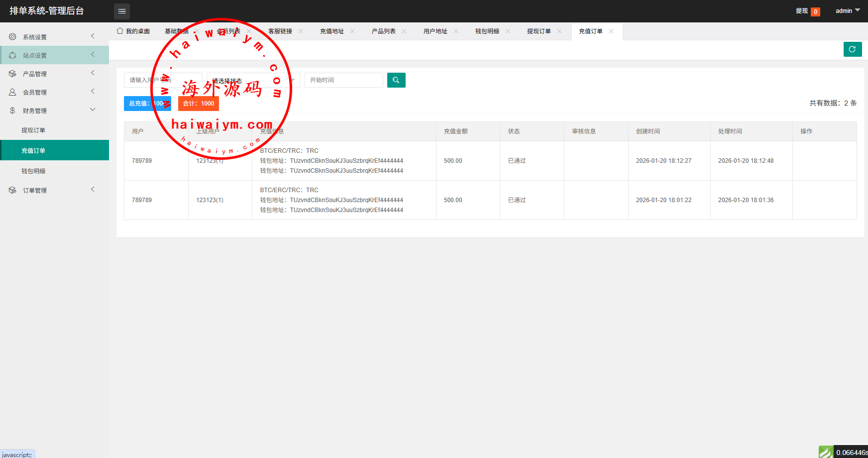Expand the 订单管理 sidebar menu
This screenshot has width=868, height=458.
pos(54,190)
